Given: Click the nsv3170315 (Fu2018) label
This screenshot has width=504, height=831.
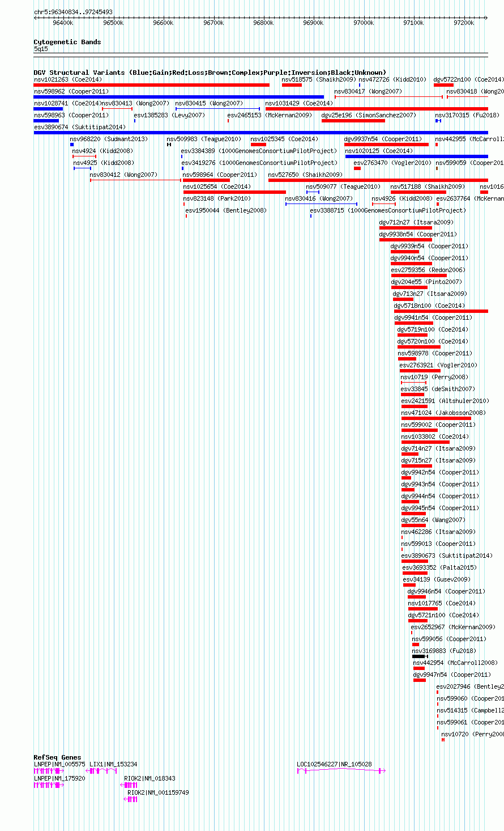Looking at the screenshot, I should (x=467, y=116).
